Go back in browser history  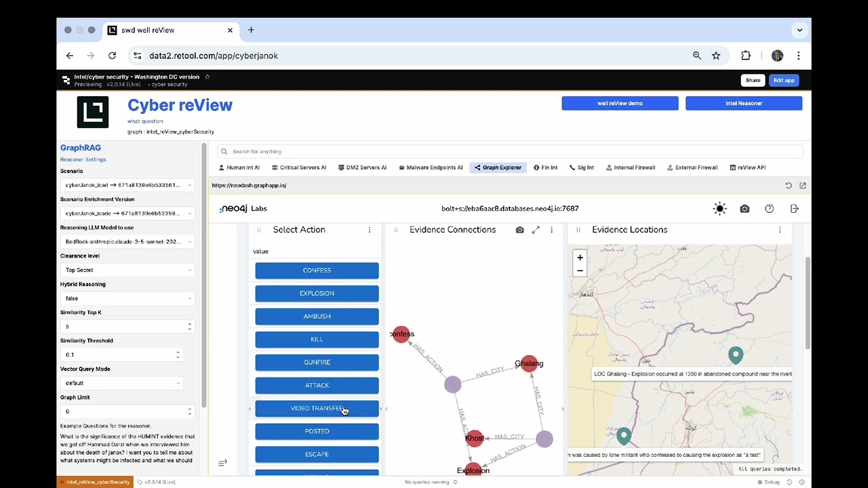tap(70, 56)
